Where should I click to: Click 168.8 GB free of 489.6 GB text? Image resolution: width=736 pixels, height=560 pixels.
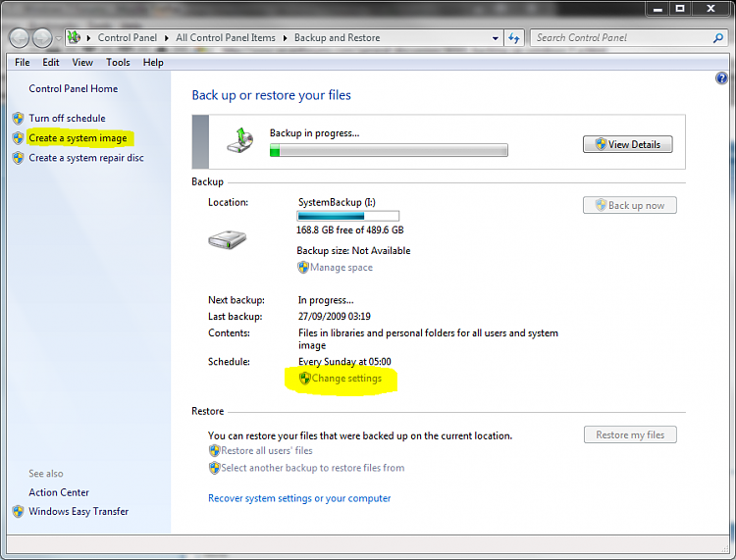click(x=349, y=229)
